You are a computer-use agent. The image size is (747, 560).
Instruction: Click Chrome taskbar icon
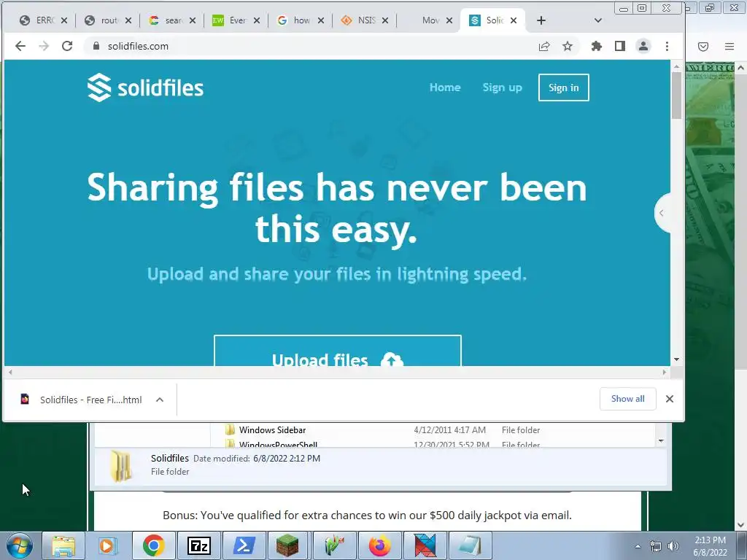(x=153, y=545)
